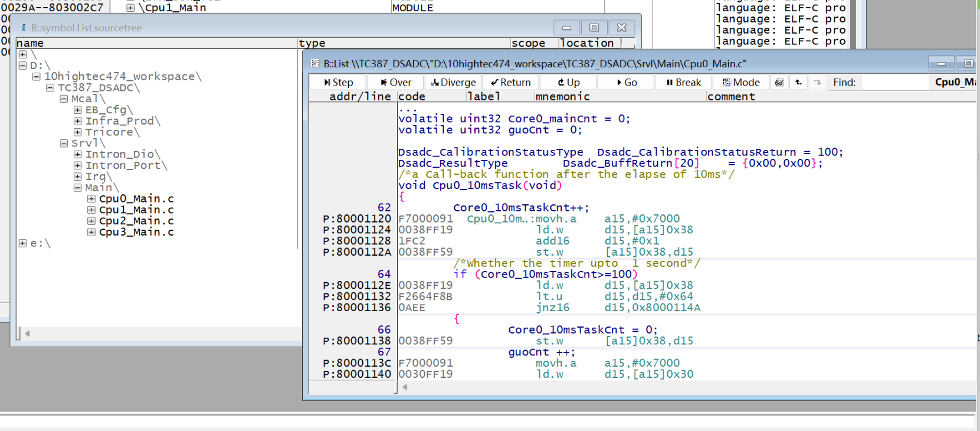The width and height of the screenshot is (980, 431).
Task: Expand the \Cpu1_Main entry in the background window
Action: pos(130,8)
